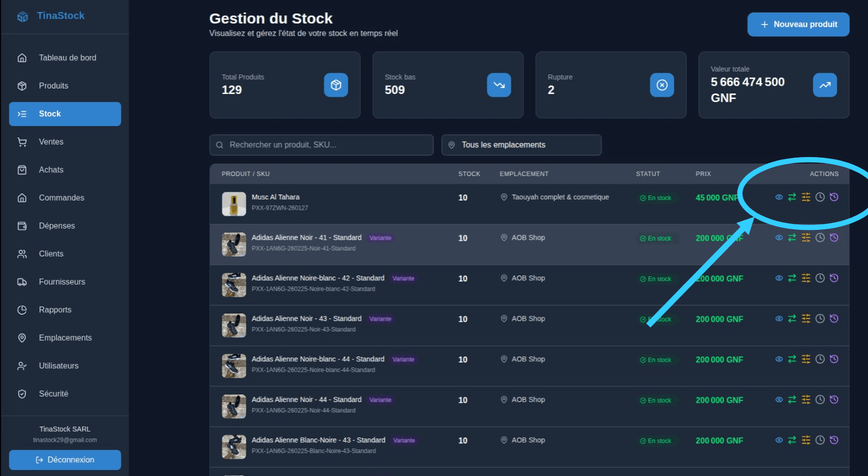View details of Adidas Alienne Noir 41
The height and width of the screenshot is (476, 868).
click(x=779, y=237)
